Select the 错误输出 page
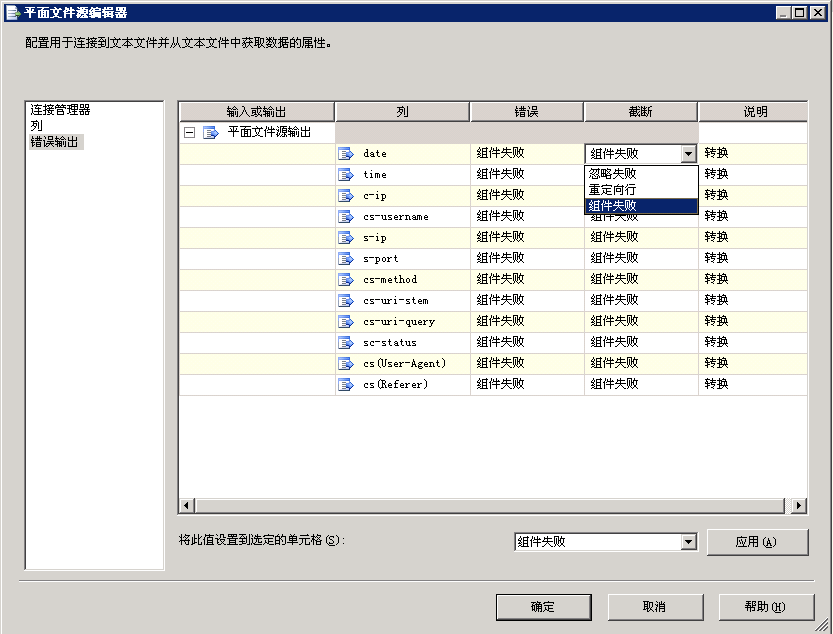Viewport: 833px width, 634px height. click(x=55, y=142)
